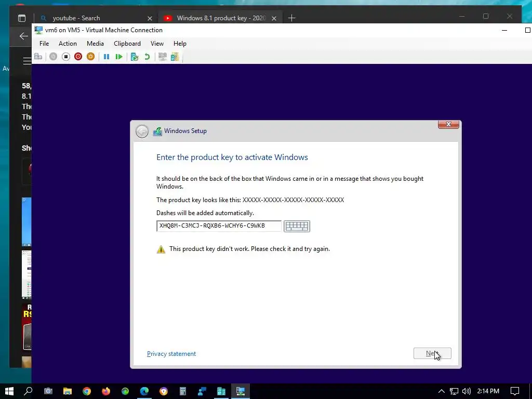Open the Help menu
Screen dimensions: 532x399
[180, 44]
